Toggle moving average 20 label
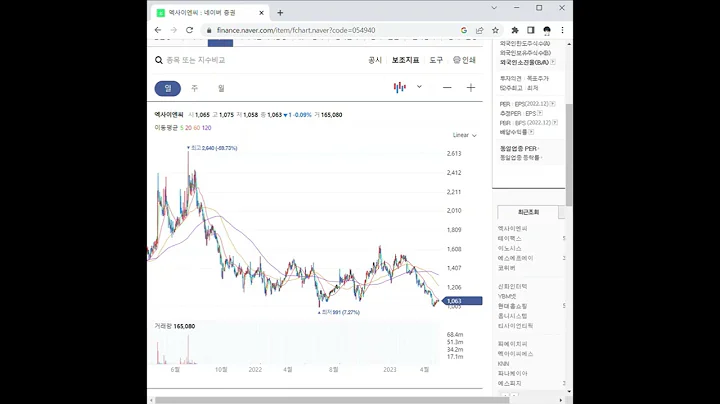Viewport: 720px width, 404px height. pos(188,128)
